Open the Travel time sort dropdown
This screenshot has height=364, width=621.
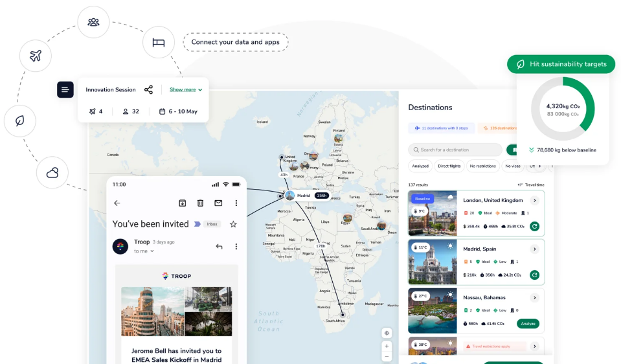(x=531, y=185)
